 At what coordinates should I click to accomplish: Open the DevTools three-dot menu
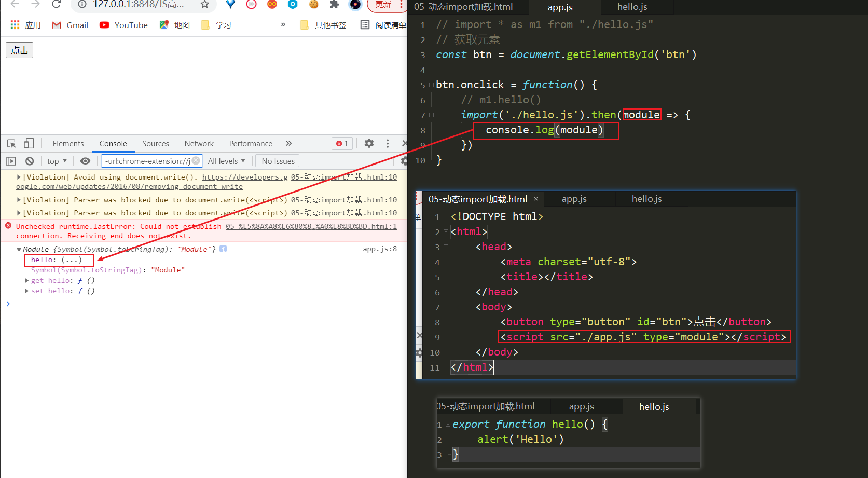(388, 143)
